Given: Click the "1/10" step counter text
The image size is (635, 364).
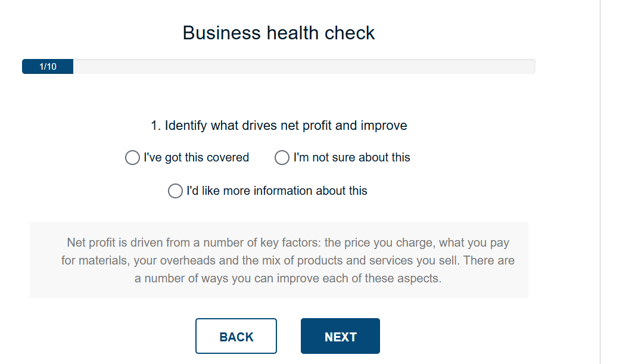Looking at the screenshot, I should 48,67.
